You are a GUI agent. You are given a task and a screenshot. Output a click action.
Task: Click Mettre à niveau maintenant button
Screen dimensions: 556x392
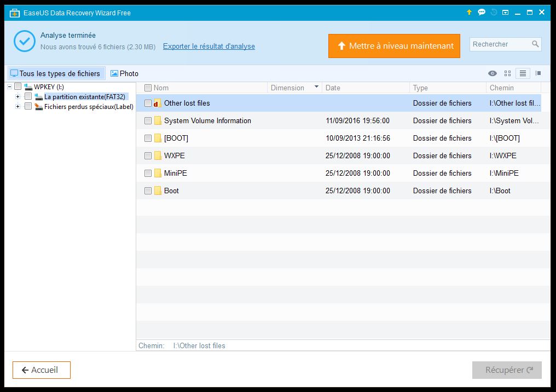click(x=395, y=46)
